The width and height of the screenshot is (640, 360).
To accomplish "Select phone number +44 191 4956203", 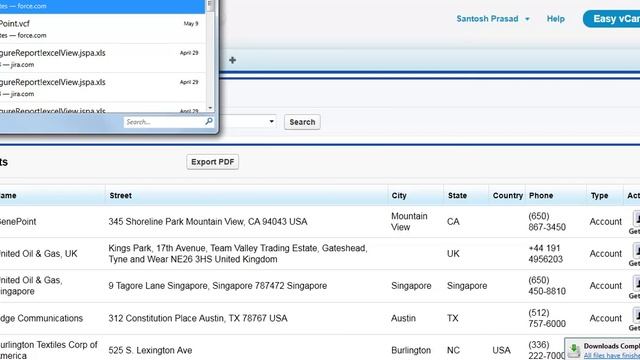I will [x=545, y=253].
